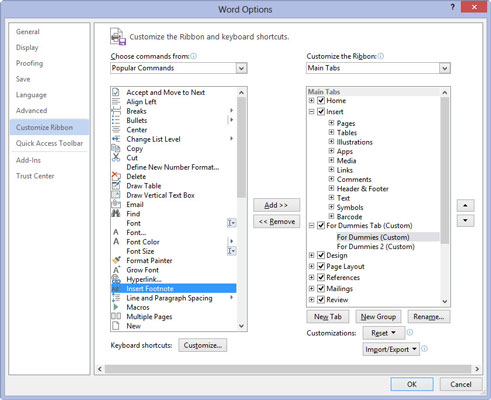Click the Line and Paragraph Spacing icon
Screen dimensions: 491x400
(116, 298)
